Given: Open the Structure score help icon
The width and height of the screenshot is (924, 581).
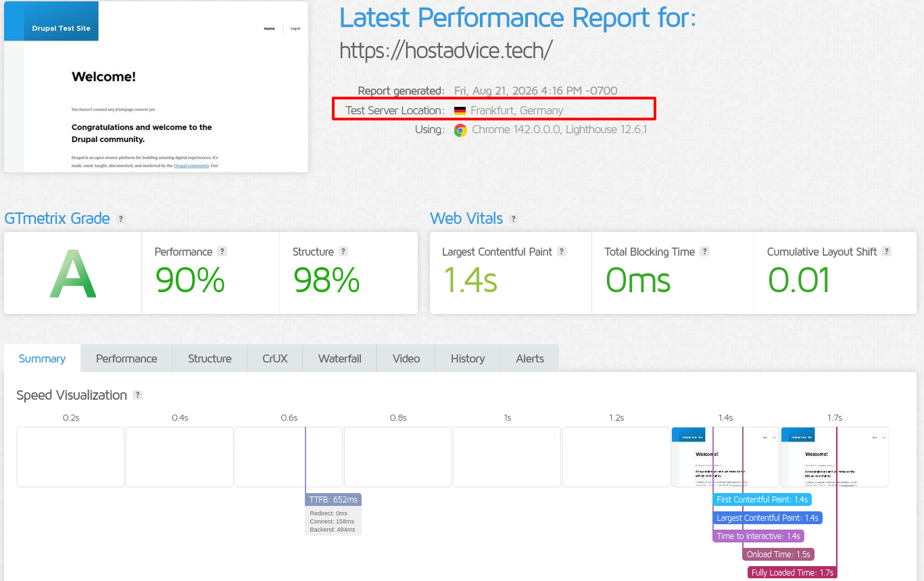Looking at the screenshot, I should point(343,252).
